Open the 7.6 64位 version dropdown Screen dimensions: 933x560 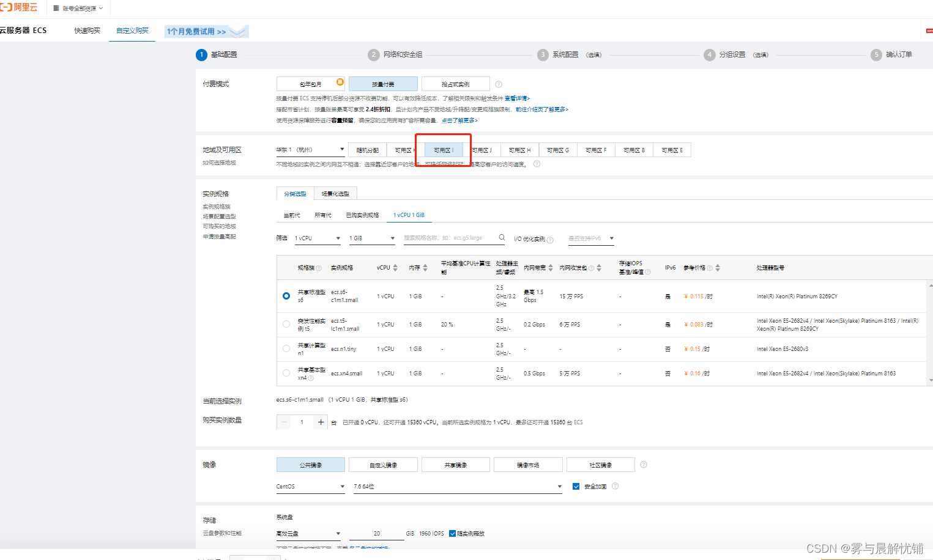(458, 487)
